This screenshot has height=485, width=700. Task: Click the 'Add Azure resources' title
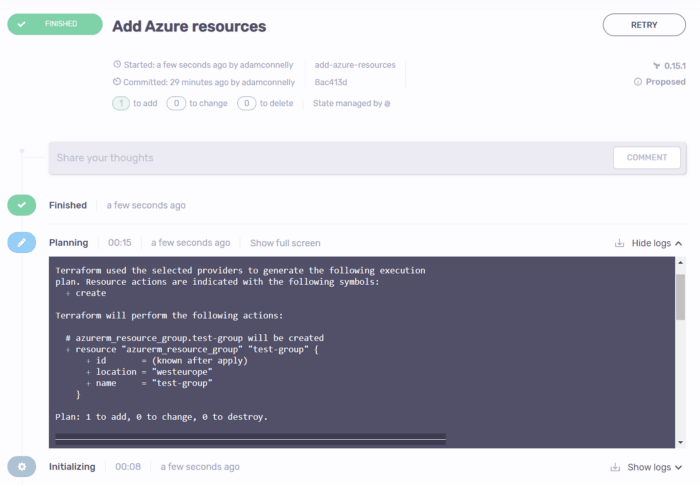coord(189,26)
